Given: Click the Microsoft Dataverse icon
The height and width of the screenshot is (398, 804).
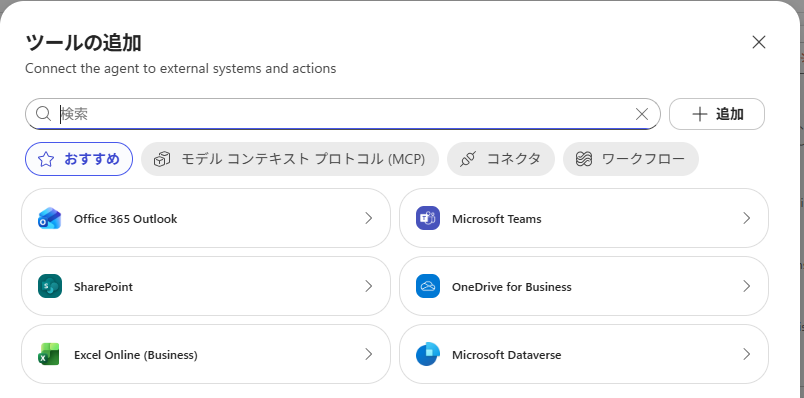Looking at the screenshot, I should (428, 354).
